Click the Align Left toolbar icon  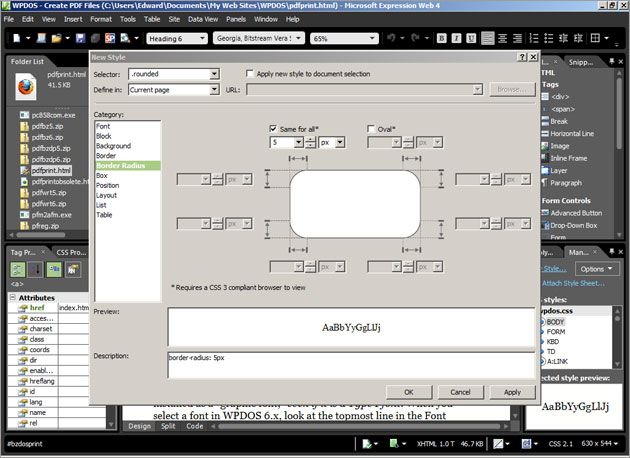[x=487, y=38]
